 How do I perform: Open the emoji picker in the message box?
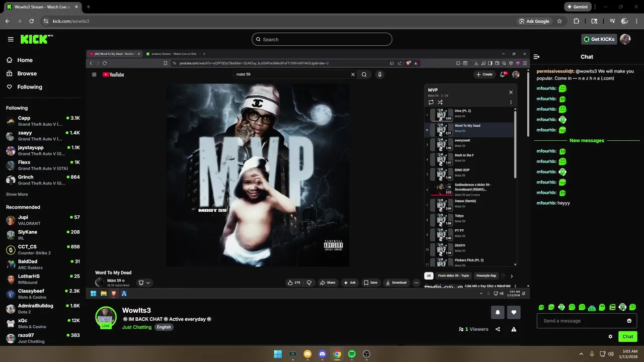pyautogui.click(x=629, y=321)
